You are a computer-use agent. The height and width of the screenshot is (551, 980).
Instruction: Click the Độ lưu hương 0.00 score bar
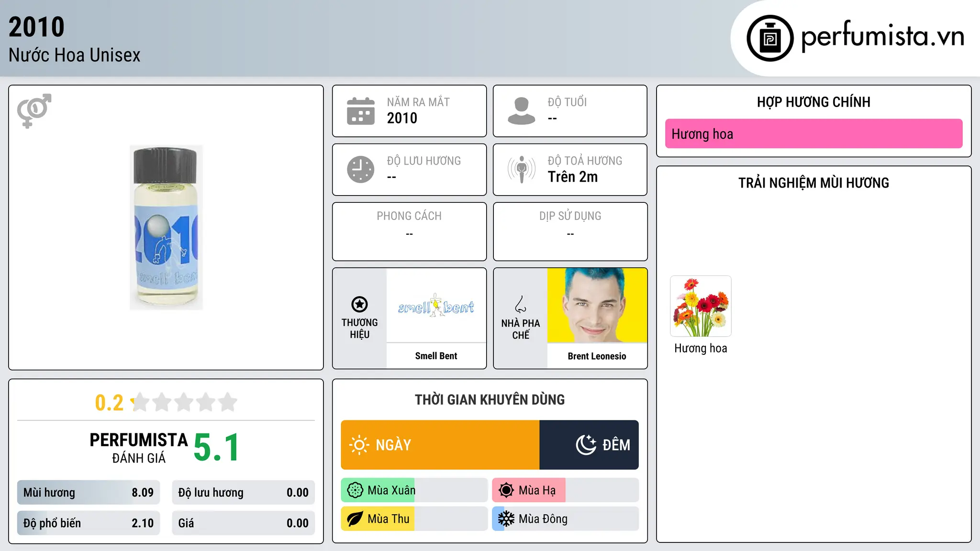tap(244, 493)
